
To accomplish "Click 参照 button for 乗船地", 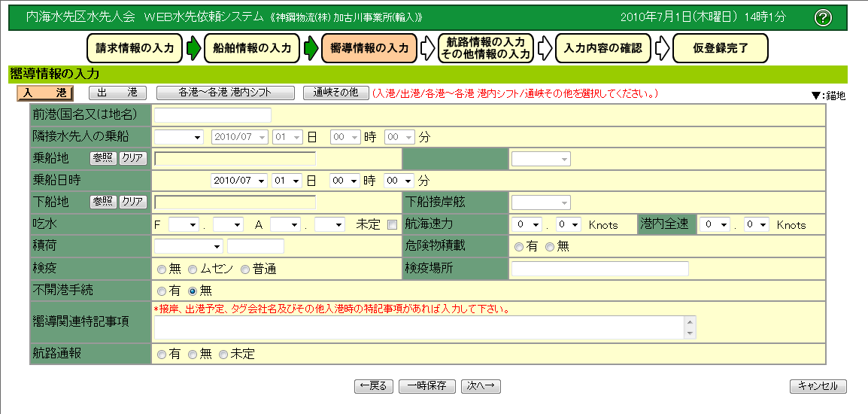I will tap(103, 159).
